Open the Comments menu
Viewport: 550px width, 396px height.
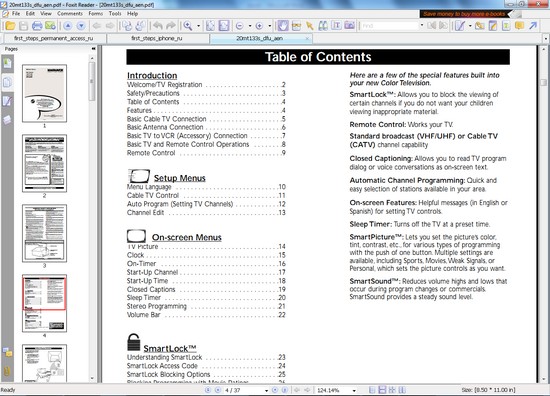click(70, 13)
